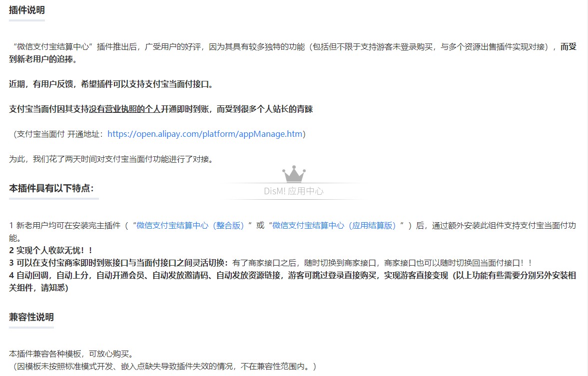Click the parenthetical note 因模板未按照标准模式开发
This screenshot has width=588, height=376.
(165, 367)
